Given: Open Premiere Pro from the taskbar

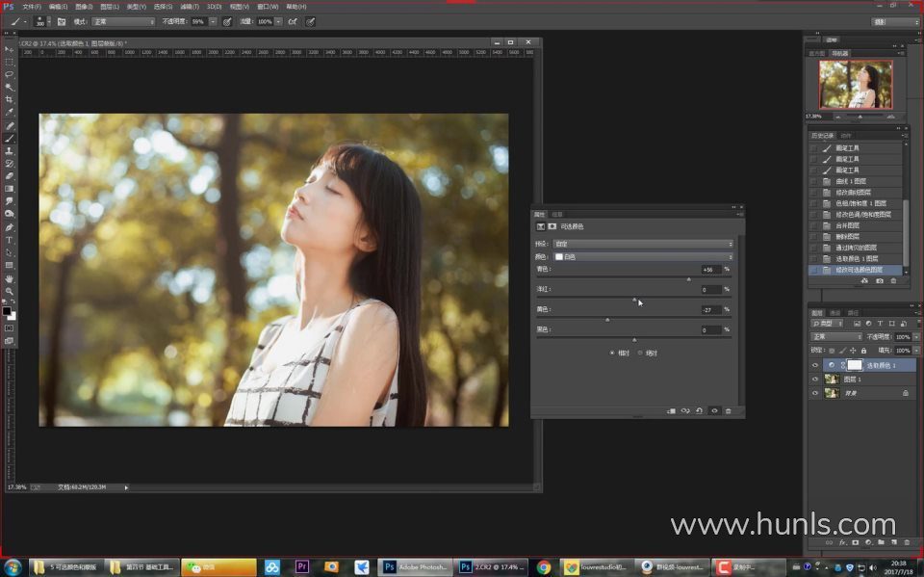Looking at the screenshot, I should (x=301, y=567).
